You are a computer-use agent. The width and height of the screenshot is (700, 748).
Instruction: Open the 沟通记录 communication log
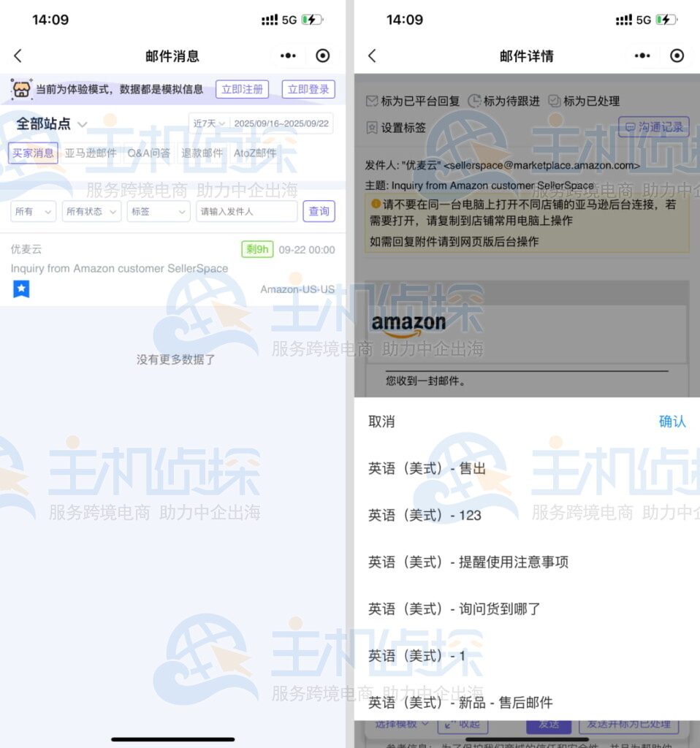click(654, 126)
